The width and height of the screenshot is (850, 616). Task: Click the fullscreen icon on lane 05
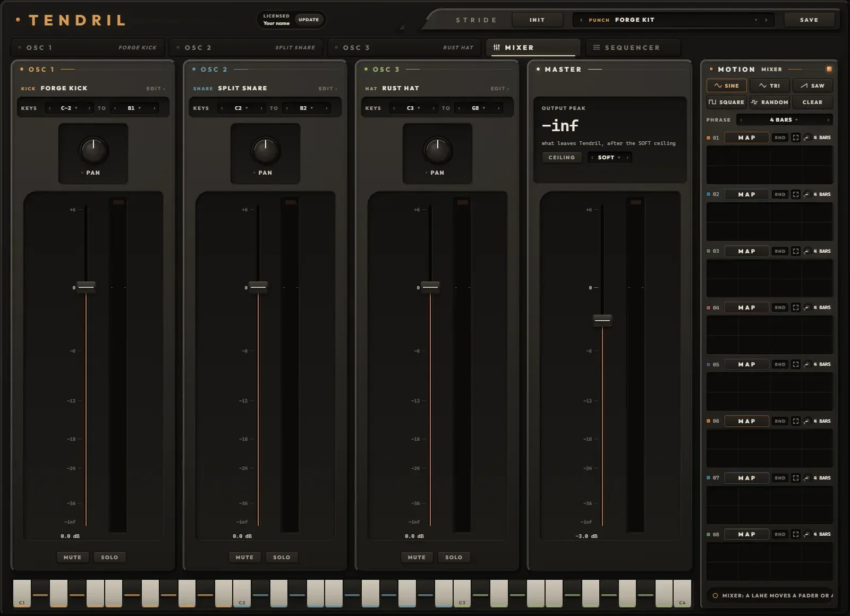(795, 364)
